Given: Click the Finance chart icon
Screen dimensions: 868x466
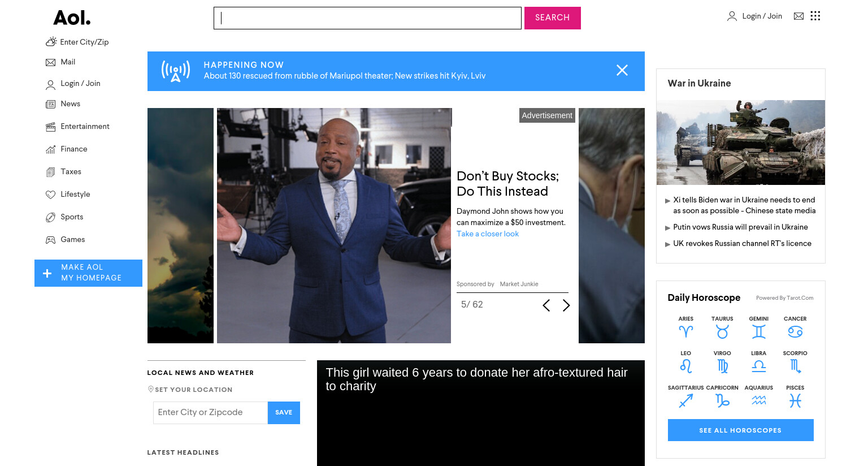Looking at the screenshot, I should coord(50,149).
